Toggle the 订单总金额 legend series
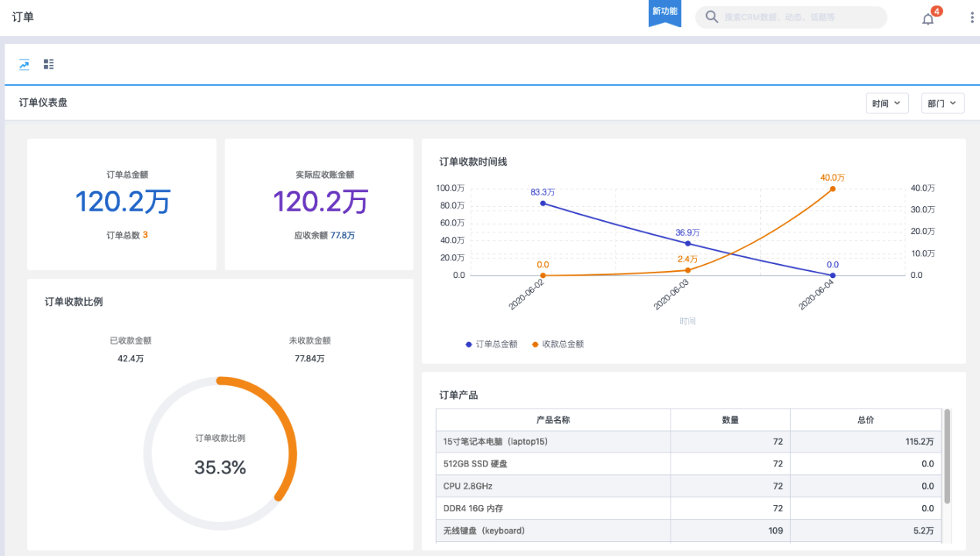The width and height of the screenshot is (980, 556). pyautogui.click(x=492, y=344)
